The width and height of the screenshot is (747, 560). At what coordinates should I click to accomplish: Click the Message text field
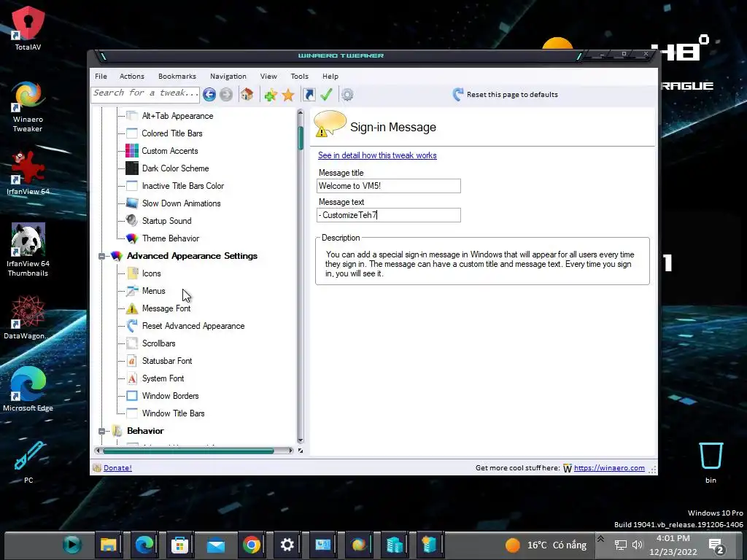389,215
